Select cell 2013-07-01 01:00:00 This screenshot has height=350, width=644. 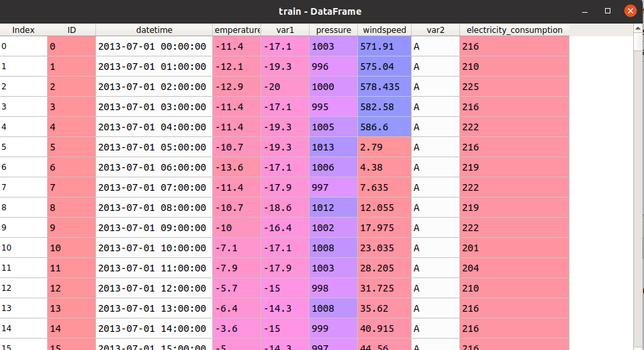click(x=154, y=67)
